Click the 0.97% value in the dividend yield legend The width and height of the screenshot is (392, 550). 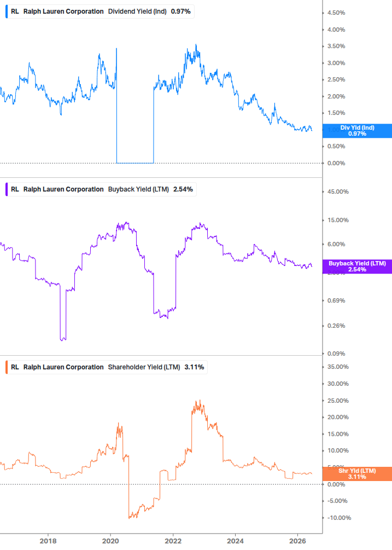pos(181,11)
